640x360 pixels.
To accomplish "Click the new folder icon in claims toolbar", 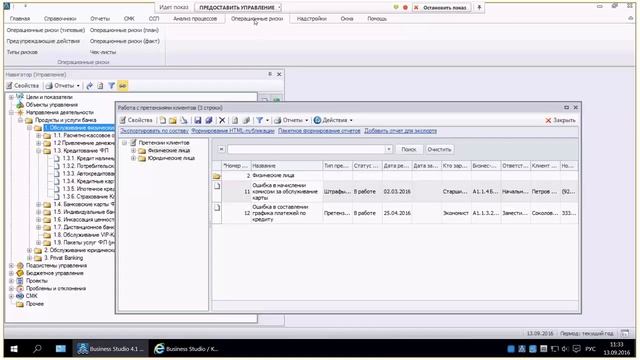I will coord(173,120).
